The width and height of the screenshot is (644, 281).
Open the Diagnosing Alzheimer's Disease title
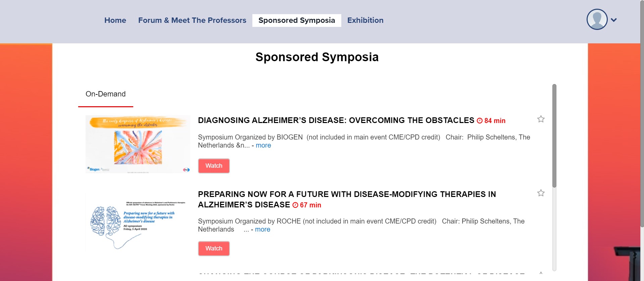pyautogui.click(x=336, y=120)
